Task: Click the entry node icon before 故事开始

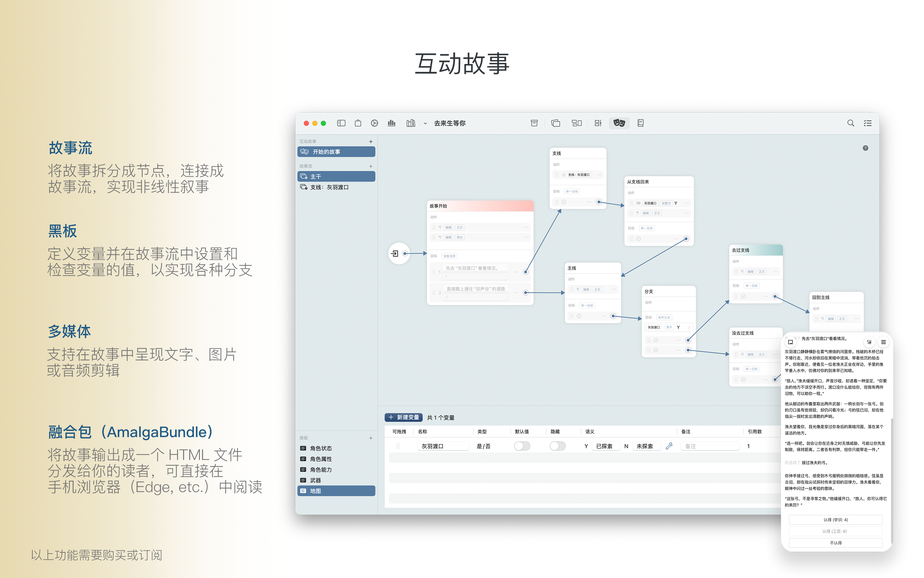Action: click(x=395, y=253)
